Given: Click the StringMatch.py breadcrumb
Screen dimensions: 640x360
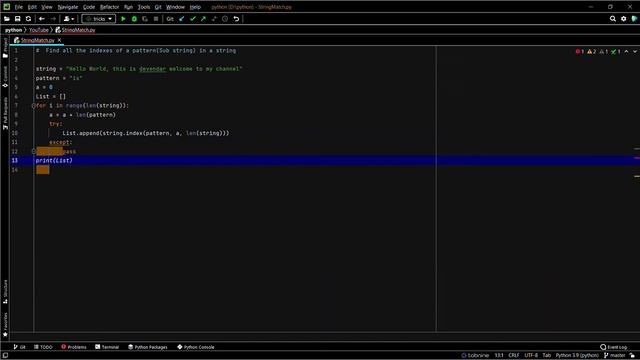Looking at the screenshot, I should [x=75, y=30].
